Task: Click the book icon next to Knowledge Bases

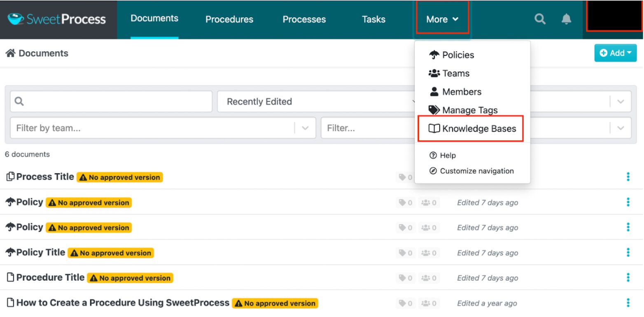Action: [x=434, y=128]
